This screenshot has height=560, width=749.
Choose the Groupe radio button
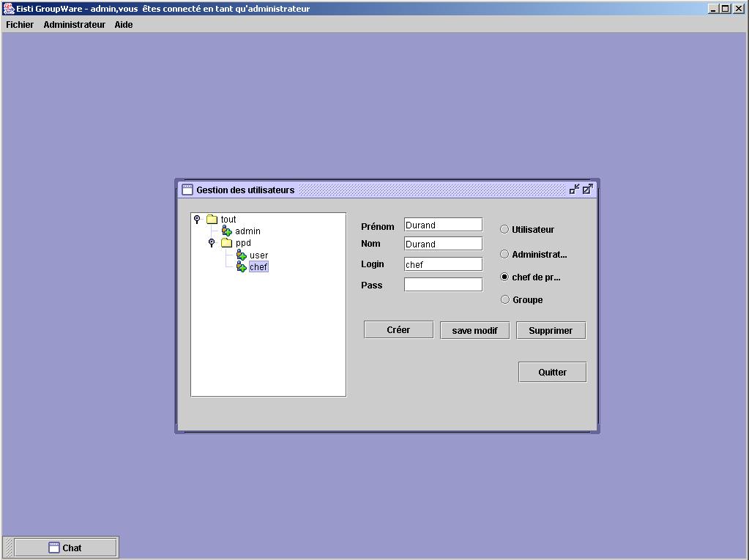504,299
